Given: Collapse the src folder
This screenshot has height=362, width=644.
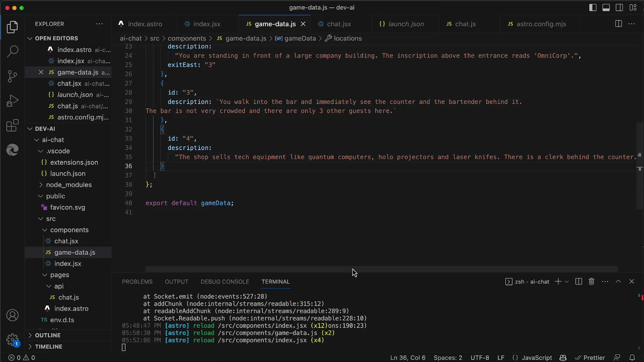Looking at the screenshot, I should click(x=51, y=219).
